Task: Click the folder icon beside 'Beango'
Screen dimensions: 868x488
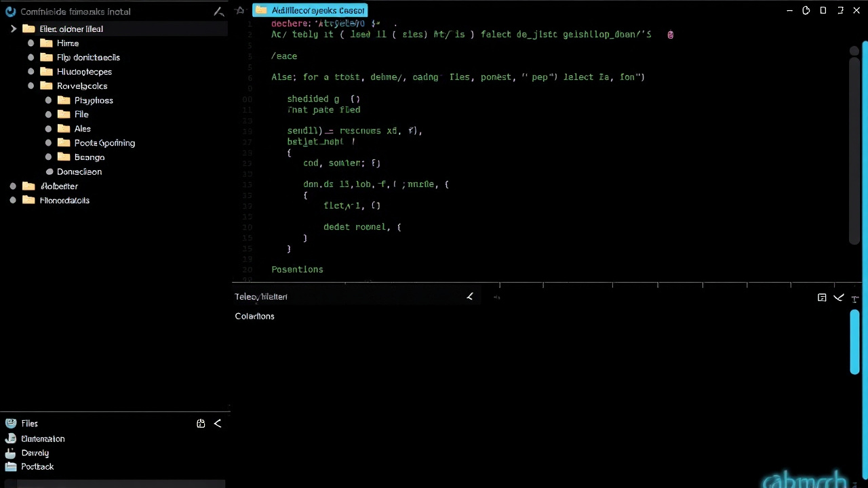Action: click(64, 157)
